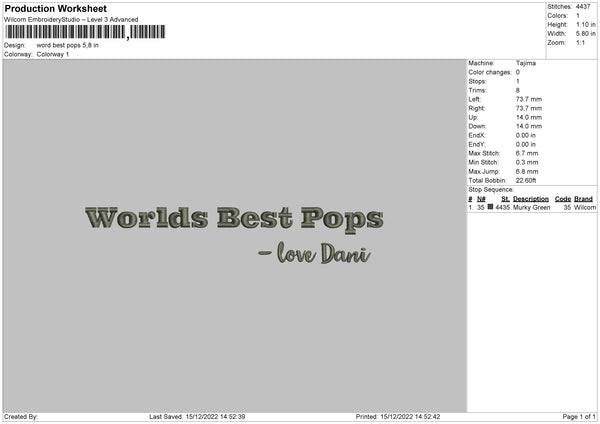Select Up value '14.0 mm'

[x=529, y=117]
